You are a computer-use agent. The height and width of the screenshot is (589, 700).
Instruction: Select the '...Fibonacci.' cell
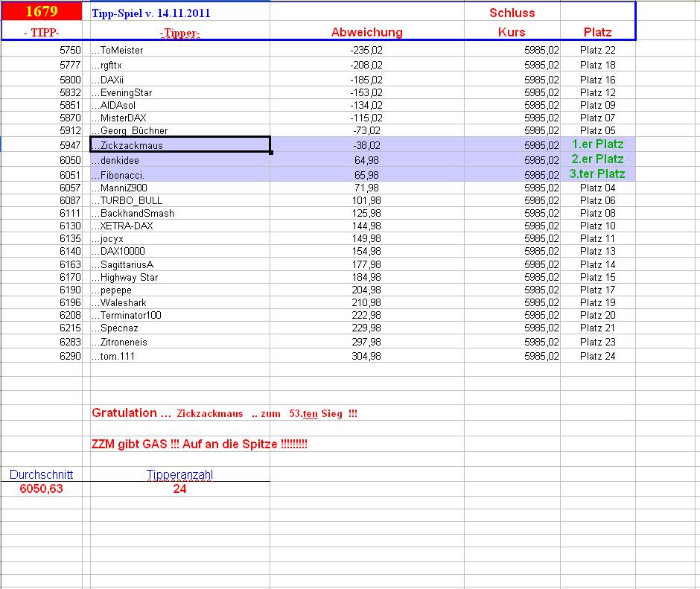click(180, 174)
